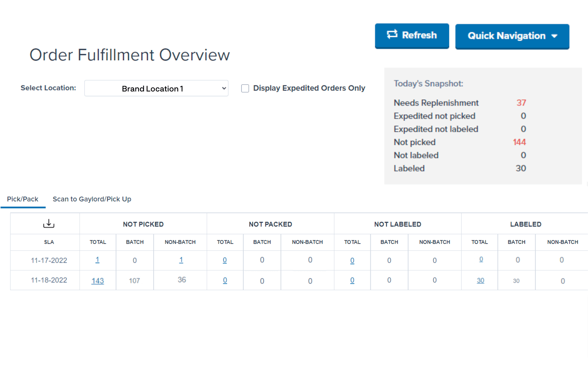The image size is (588, 370).
Task: Toggle the checkbox next to Display Expedited Orders Only
Action: [245, 88]
